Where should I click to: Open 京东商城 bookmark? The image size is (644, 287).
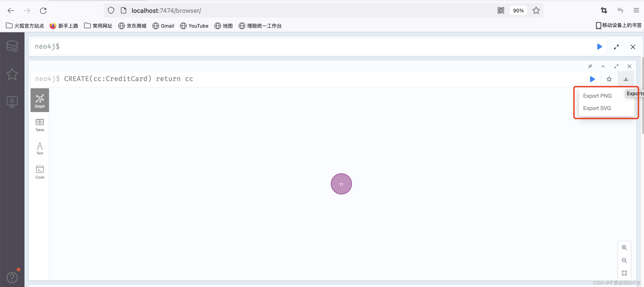click(x=132, y=26)
